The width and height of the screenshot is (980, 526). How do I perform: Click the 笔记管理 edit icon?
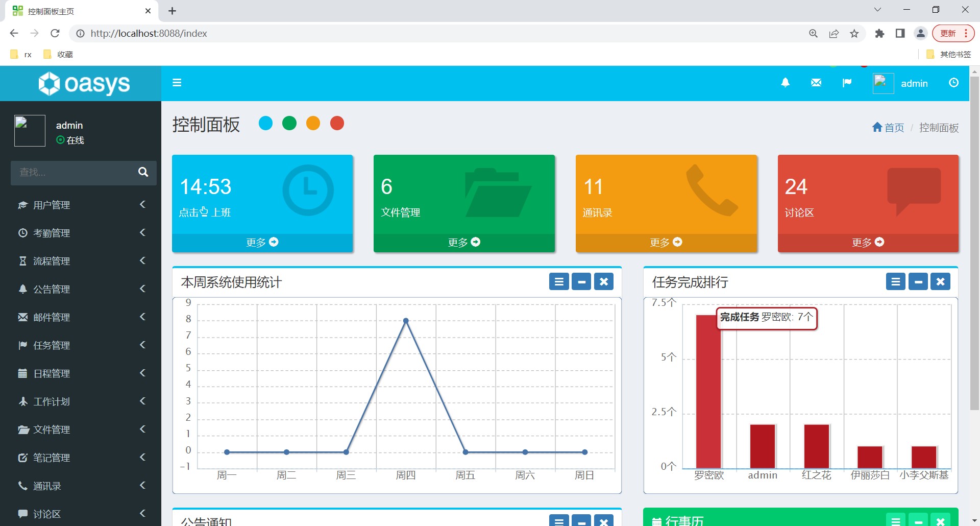[22, 458]
